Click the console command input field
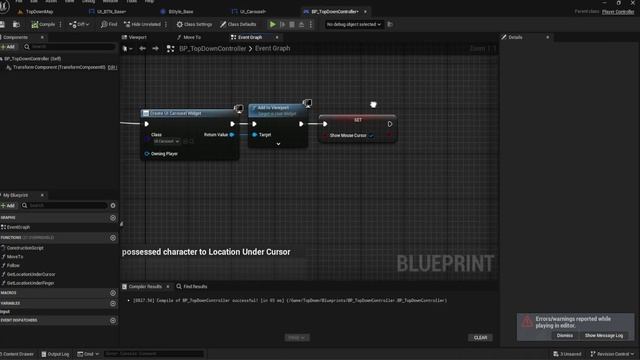The image size is (640, 360). pyautogui.click(x=153, y=354)
